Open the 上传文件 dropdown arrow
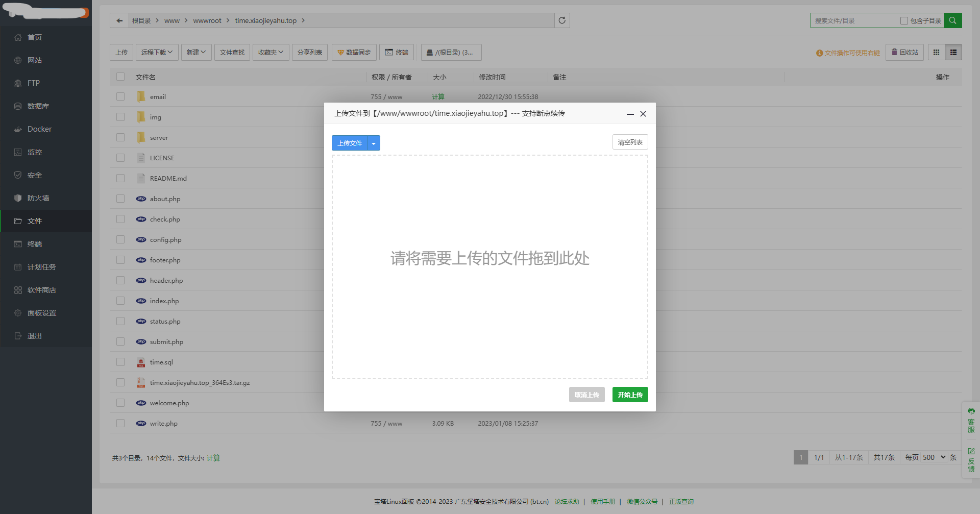 point(374,143)
